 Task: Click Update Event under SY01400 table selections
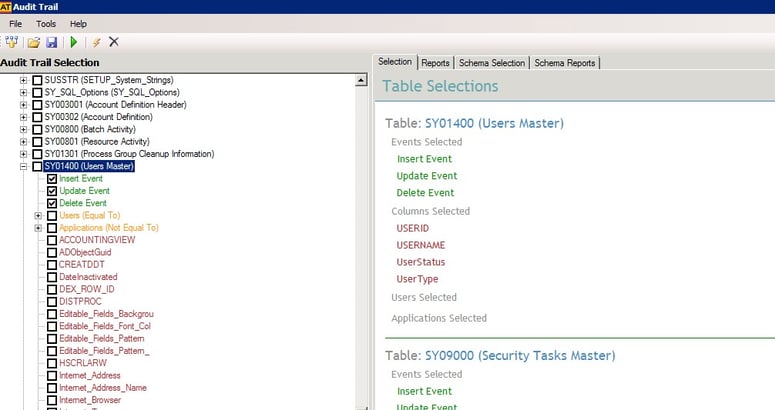(427, 176)
